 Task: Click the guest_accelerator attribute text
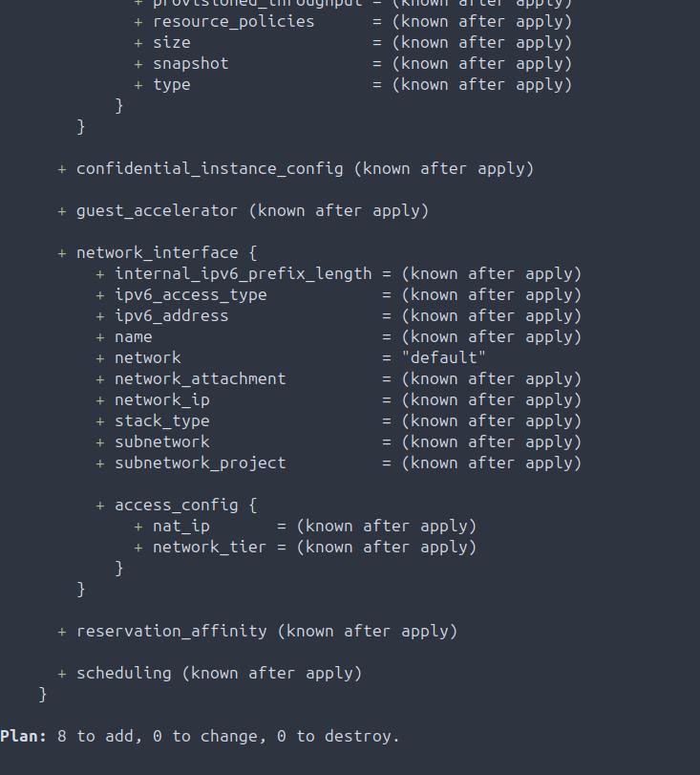click(157, 210)
